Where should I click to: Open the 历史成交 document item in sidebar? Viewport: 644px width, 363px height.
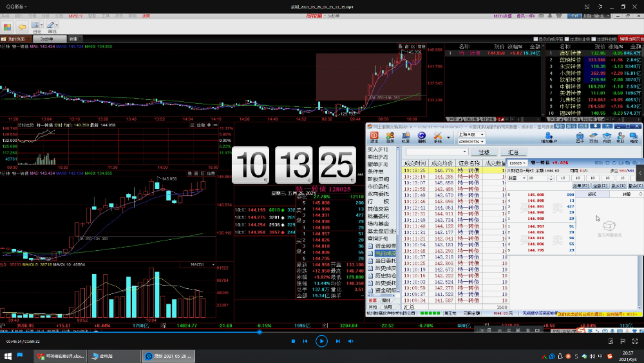point(382,268)
